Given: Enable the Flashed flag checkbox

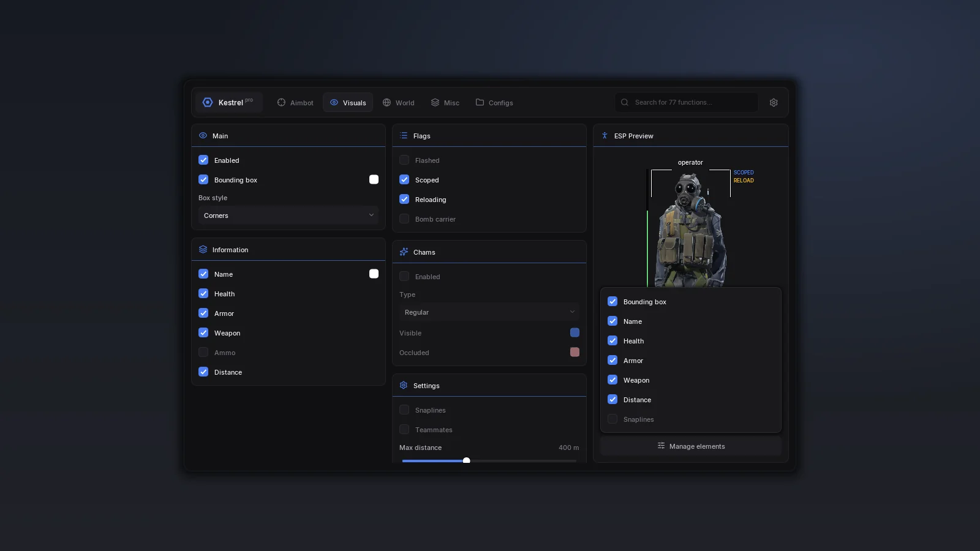Looking at the screenshot, I should 404,160.
